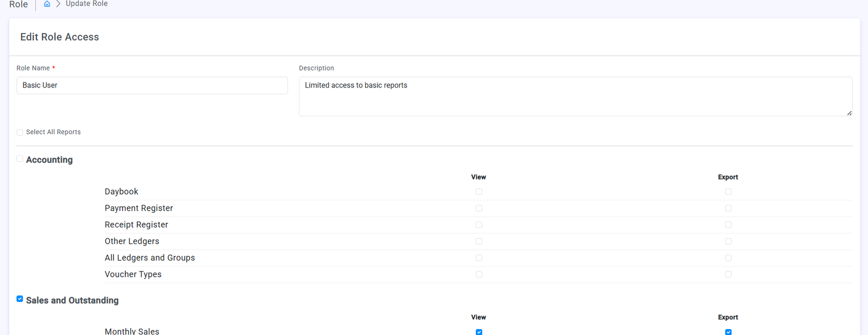Select View checkbox for Voucher Types

pos(479,275)
